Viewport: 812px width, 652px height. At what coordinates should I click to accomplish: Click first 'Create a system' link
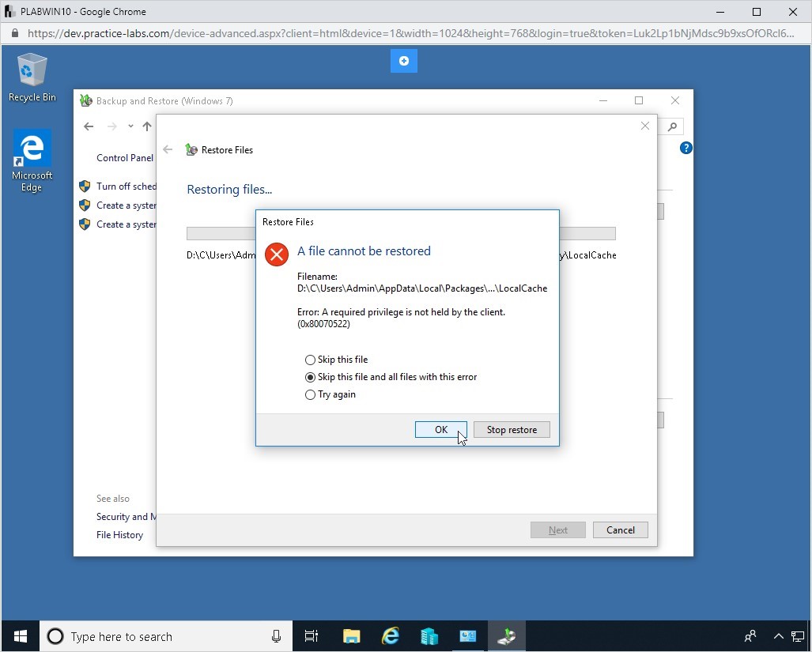coord(127,205)
